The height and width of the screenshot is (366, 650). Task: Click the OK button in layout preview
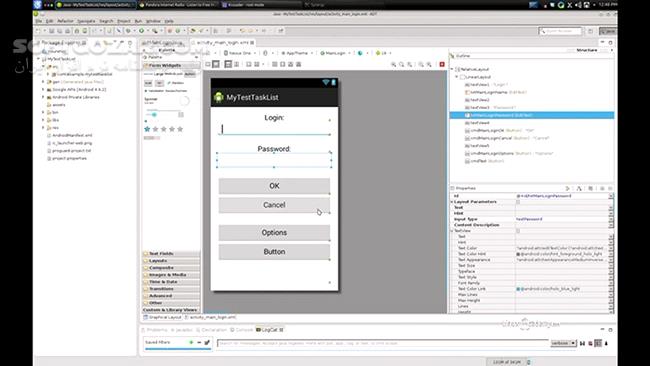[x=274, y=186]
